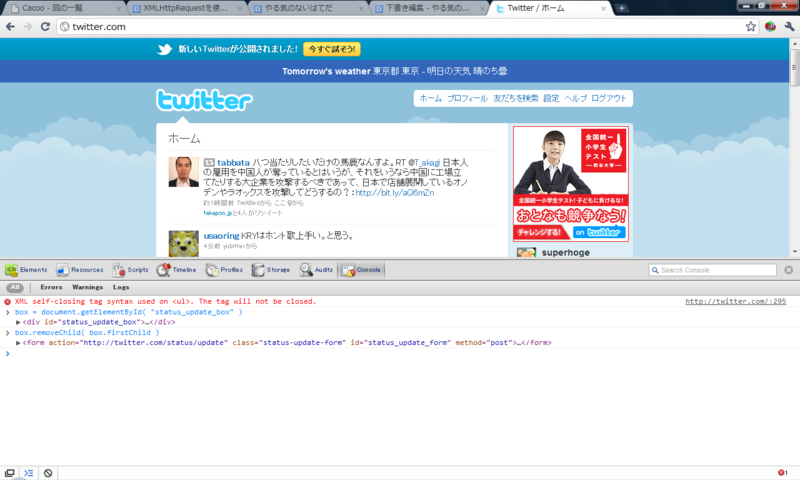
Task: Open the Resources panel
Action: tap(80, 270)
